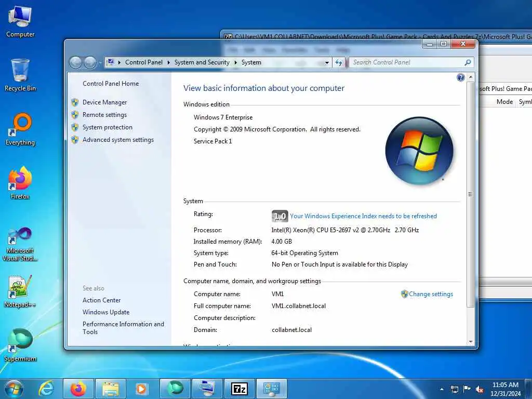Go back using the Back arrow button
The width and height of the screenshot is (532, 399).
[x=76, y=62]
